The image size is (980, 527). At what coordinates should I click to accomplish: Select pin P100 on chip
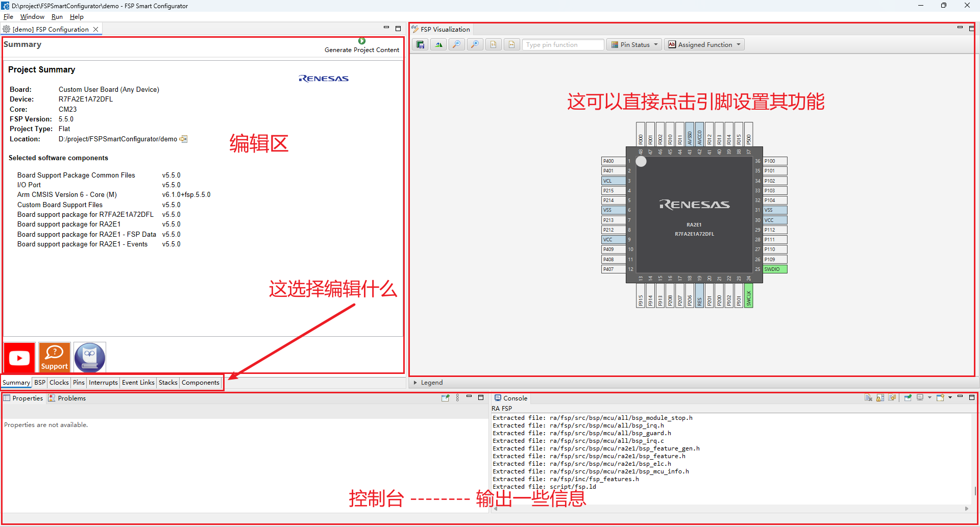(775, 161)
